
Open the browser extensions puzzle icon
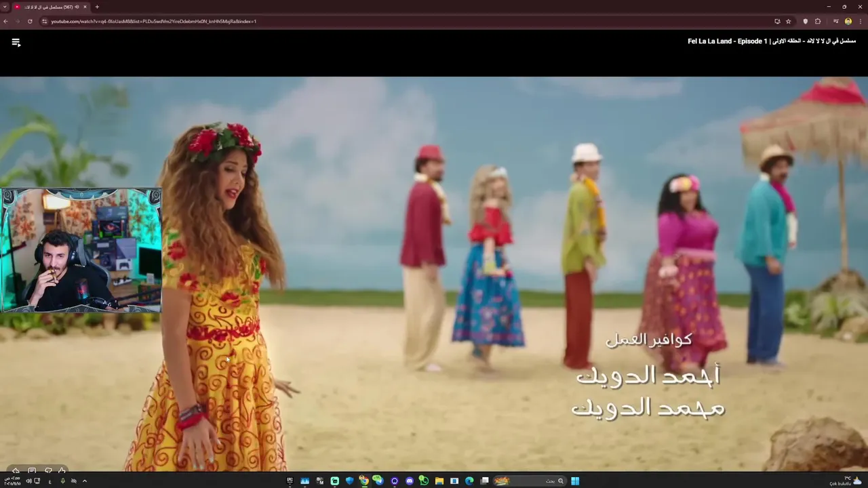(x=818, y=21)
